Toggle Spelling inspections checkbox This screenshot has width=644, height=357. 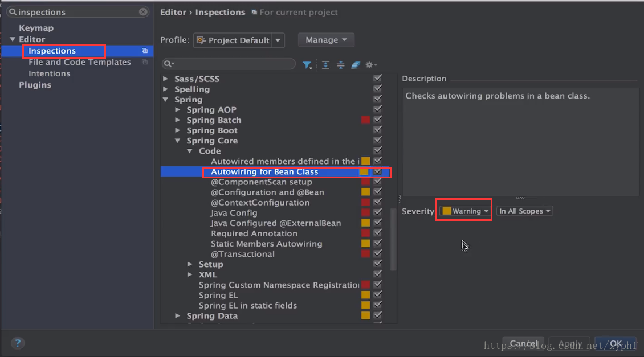377,88
